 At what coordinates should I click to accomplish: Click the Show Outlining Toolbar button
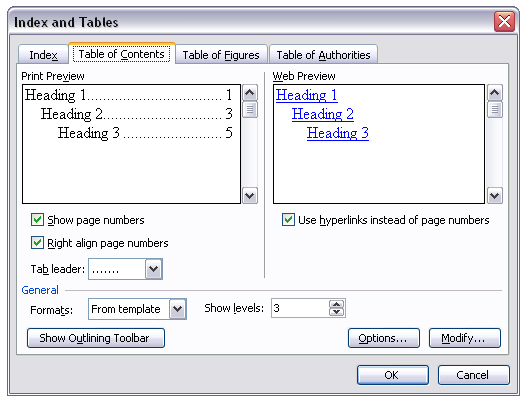96,338
